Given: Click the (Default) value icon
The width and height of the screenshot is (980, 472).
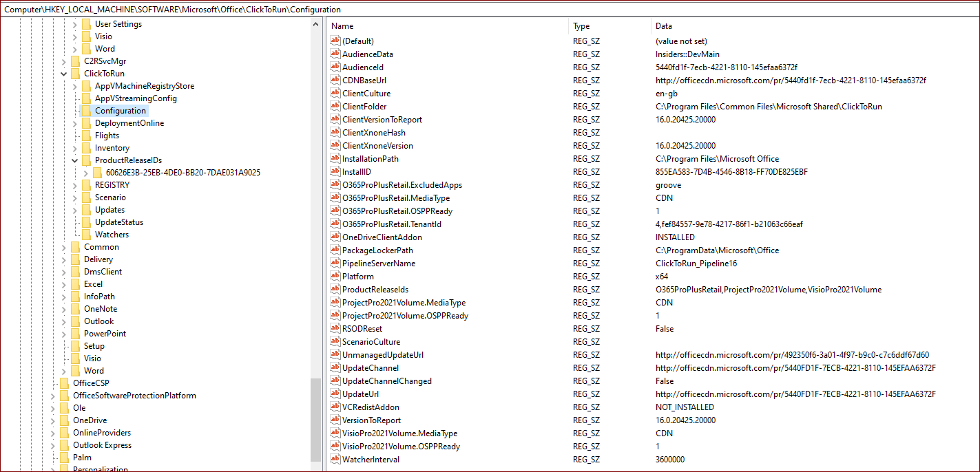Looking at the screenshot, I should coord(335,41).
